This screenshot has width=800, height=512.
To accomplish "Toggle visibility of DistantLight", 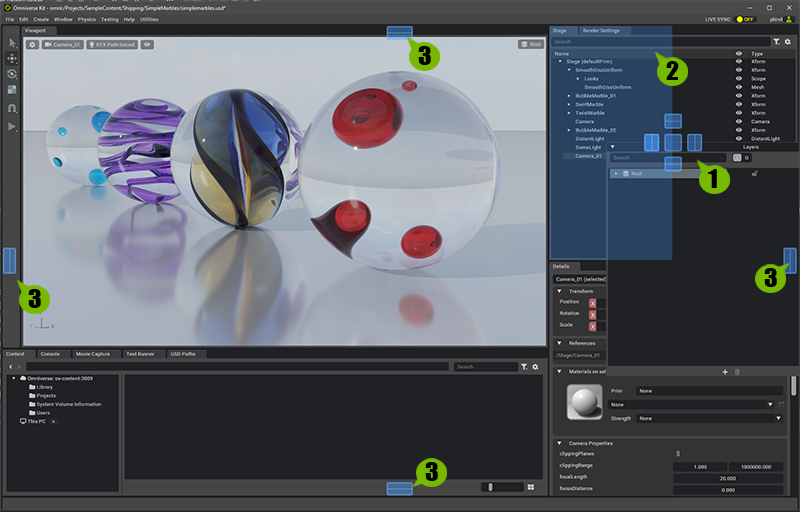I will tap(739, 138).
